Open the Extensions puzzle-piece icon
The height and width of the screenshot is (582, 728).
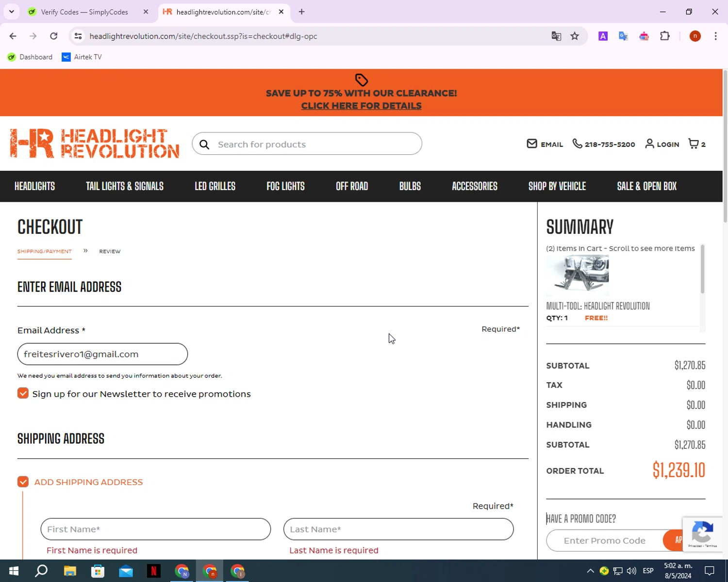point(665,36)
